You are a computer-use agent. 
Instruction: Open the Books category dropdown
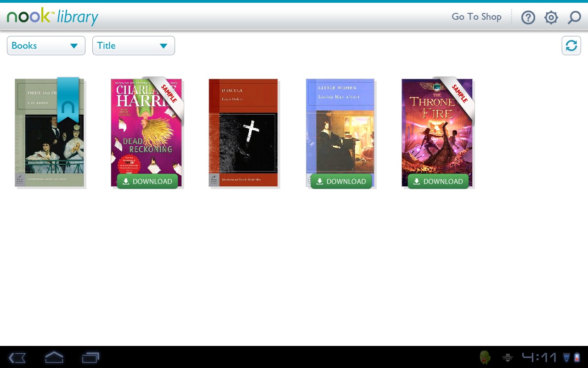pyautogui.click(x=46, y=46)
